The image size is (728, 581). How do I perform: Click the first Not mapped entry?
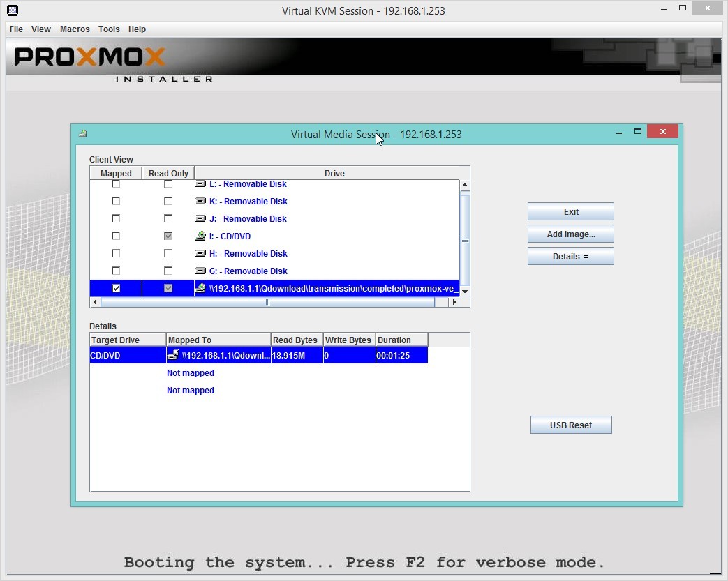click(x=191, y=372)
